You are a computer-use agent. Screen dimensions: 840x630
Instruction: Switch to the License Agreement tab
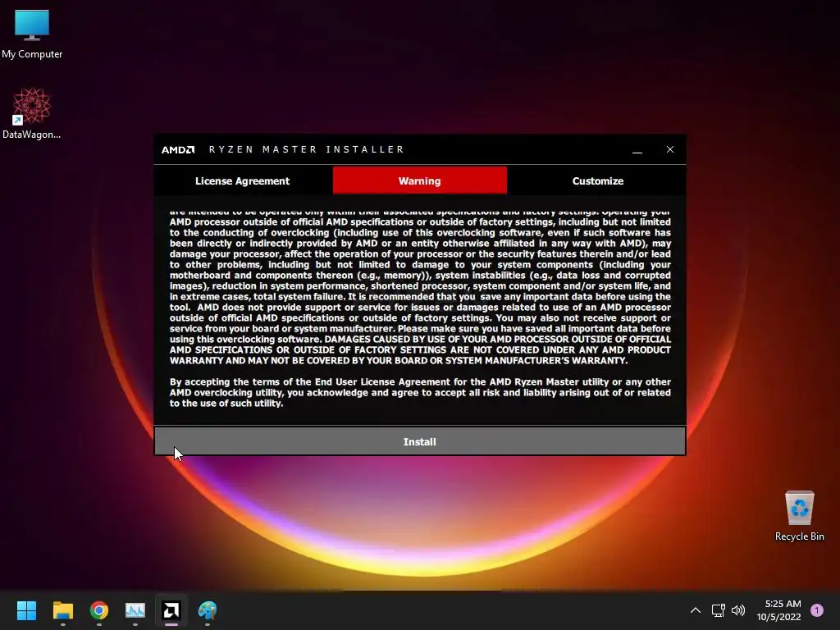(x=242, y=181)
